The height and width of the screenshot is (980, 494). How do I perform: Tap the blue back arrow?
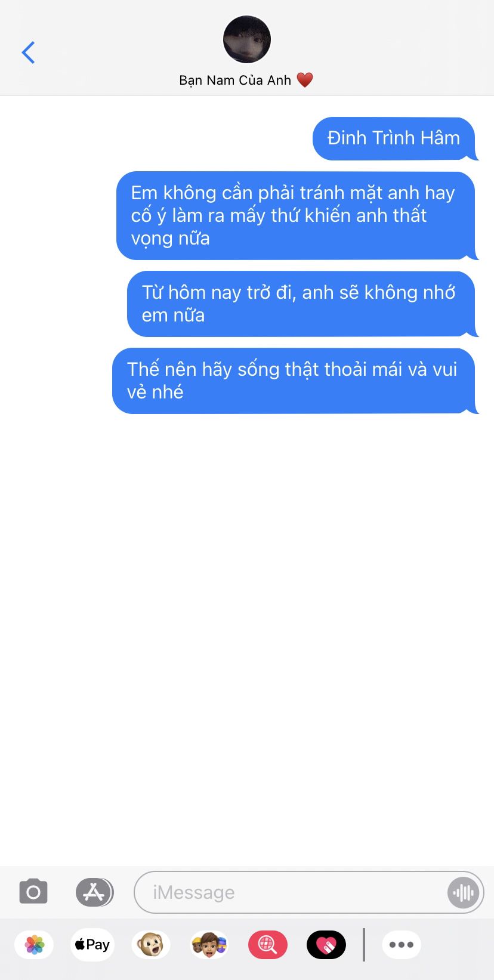[28, 52]
